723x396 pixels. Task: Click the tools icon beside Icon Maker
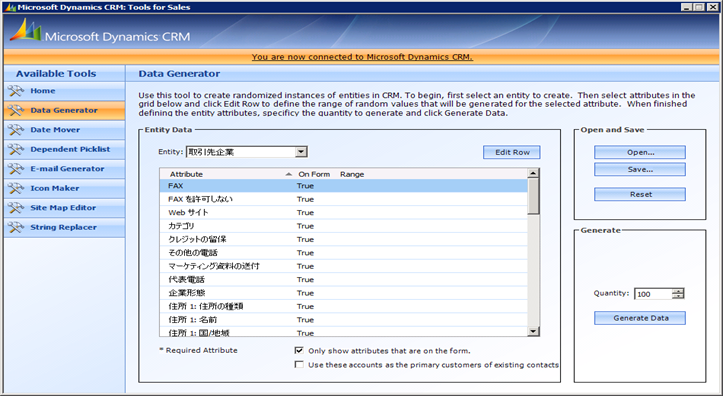pyautogui.click(x=16, y=188)
